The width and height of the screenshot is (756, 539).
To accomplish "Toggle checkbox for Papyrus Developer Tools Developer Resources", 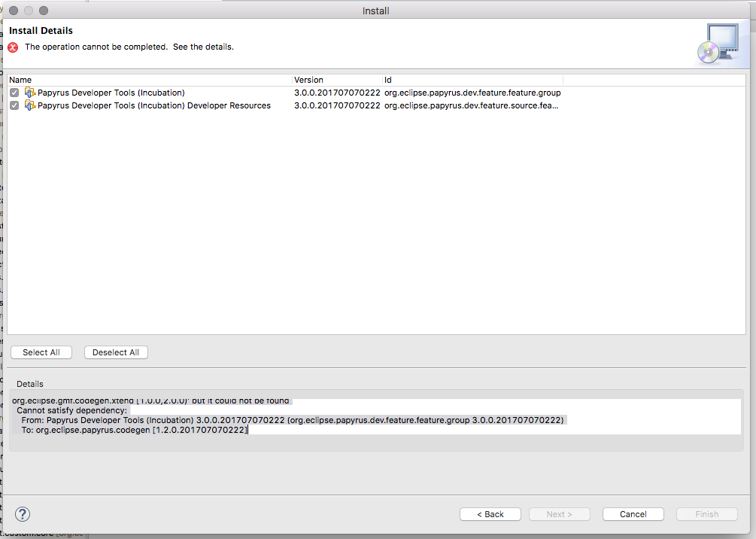I will point(14,105).
